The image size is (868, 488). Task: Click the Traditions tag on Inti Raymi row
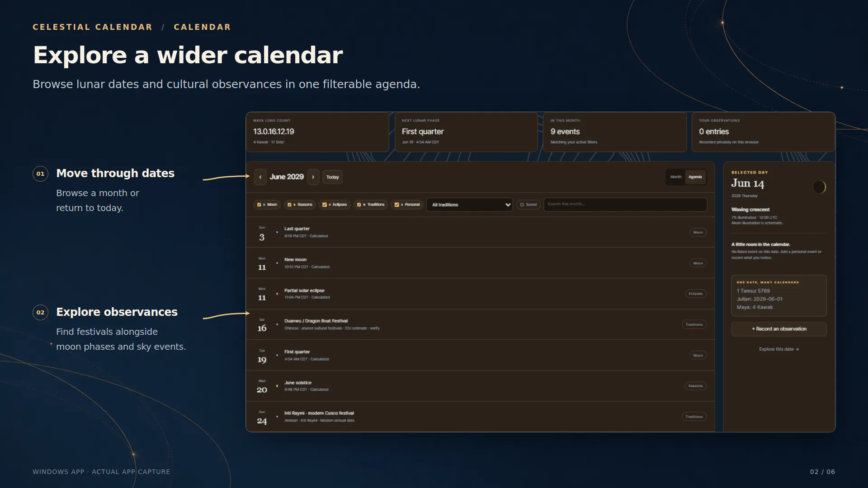pos(694,417)
